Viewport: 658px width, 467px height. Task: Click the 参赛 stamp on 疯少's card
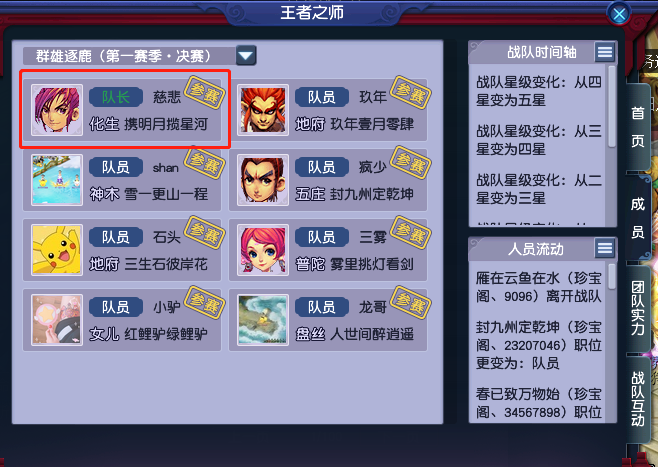410,162
